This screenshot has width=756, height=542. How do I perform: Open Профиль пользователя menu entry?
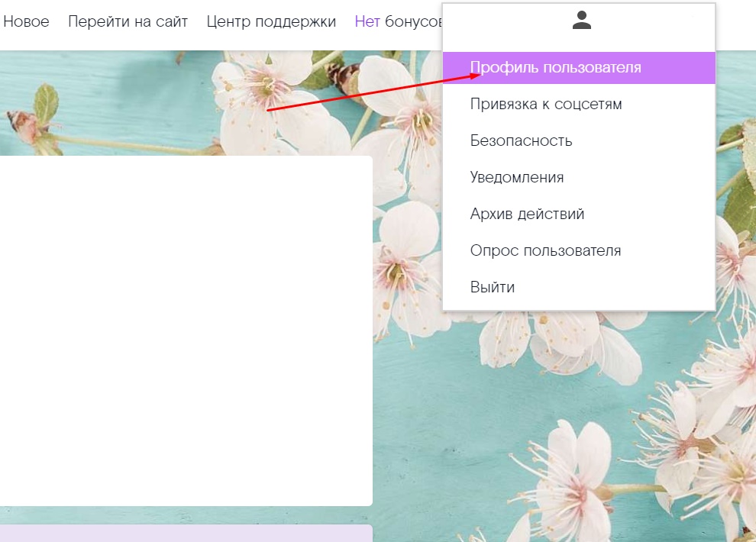click(579, 67)
